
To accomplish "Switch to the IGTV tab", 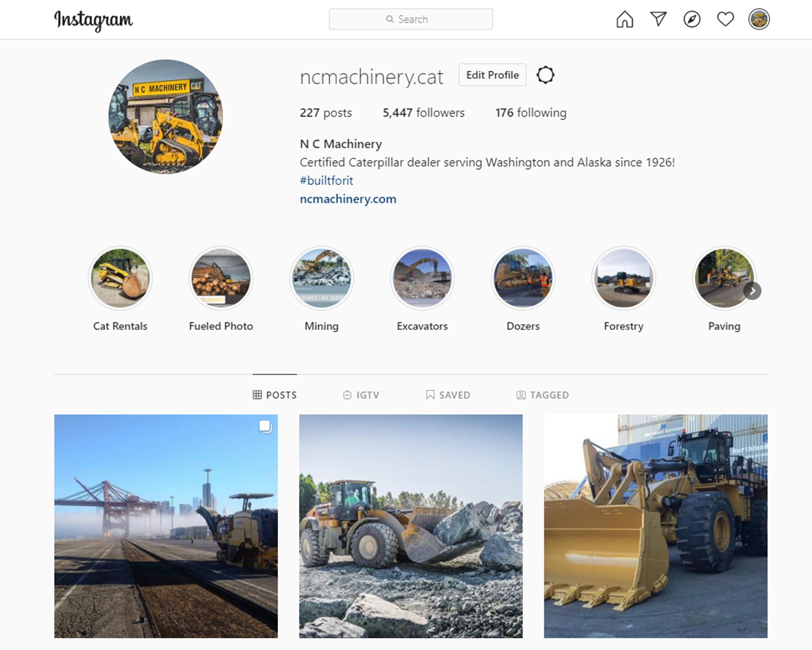I will (361, 395).
